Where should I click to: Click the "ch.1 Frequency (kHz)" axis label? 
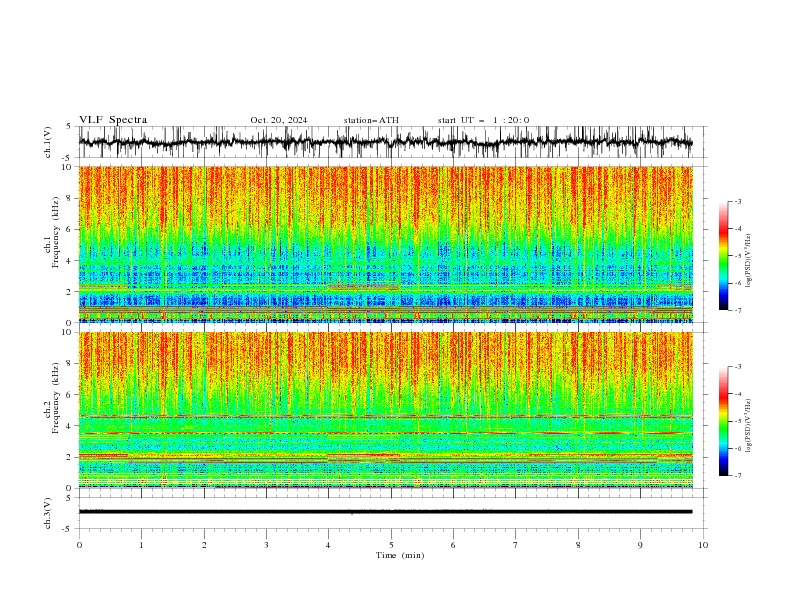[51, 234]
